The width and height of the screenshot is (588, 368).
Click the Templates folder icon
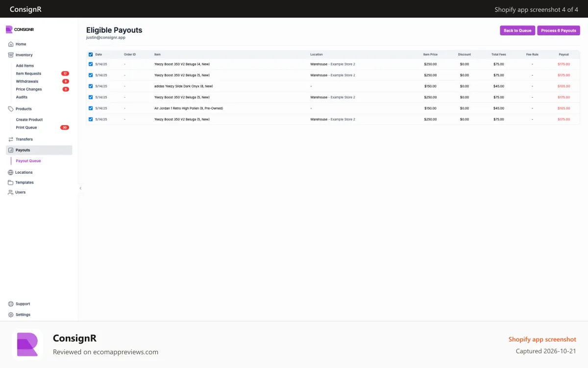coord(11,183)
